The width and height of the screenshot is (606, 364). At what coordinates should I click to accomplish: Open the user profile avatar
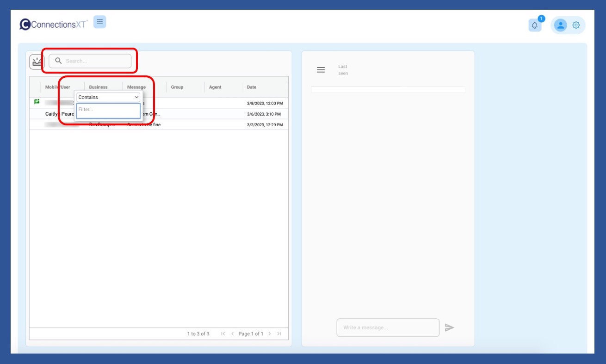tap(561, 25)
